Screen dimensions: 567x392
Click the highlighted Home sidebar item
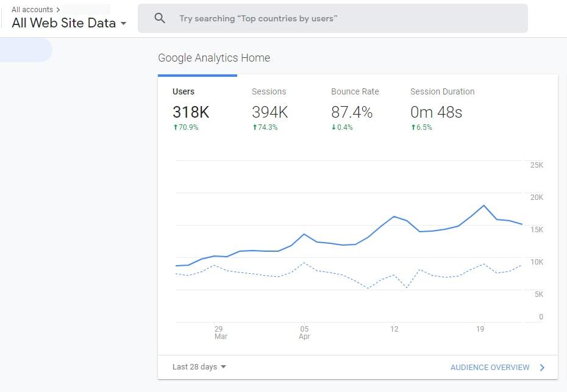coord(26,49)
